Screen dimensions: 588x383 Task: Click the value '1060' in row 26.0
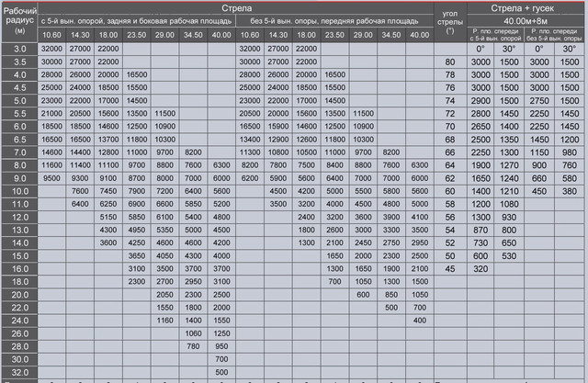click(193, 333)
